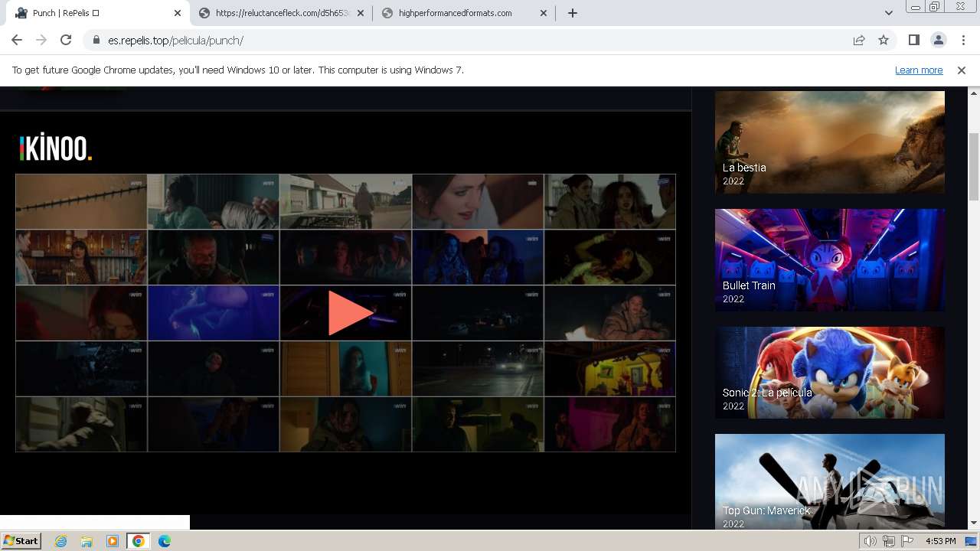This screenshot has width=980, height=551.
Task: Switch to the reluctancefleck.com tab
Action: tap(281, 13)
